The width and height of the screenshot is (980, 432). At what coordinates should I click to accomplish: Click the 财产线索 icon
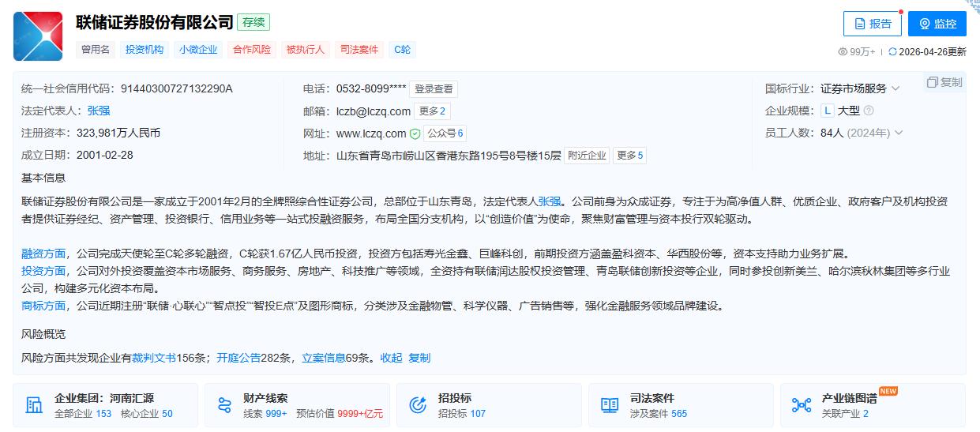point(224,406)
